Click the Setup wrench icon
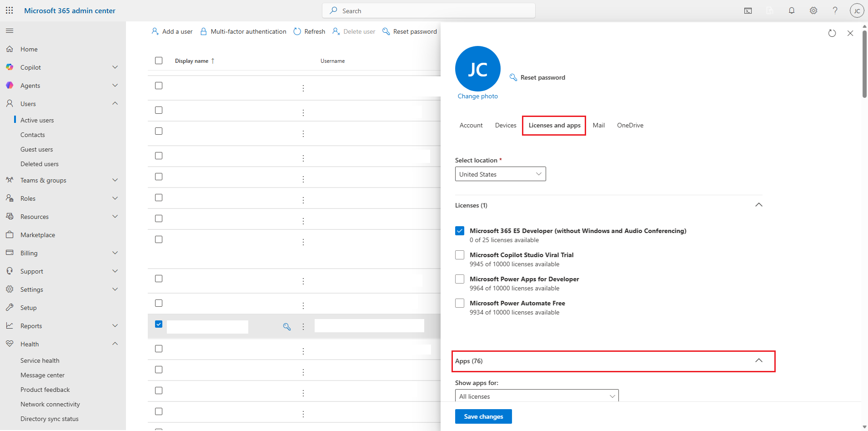Viewport: 868px width, 431px height. coord(10,308)
